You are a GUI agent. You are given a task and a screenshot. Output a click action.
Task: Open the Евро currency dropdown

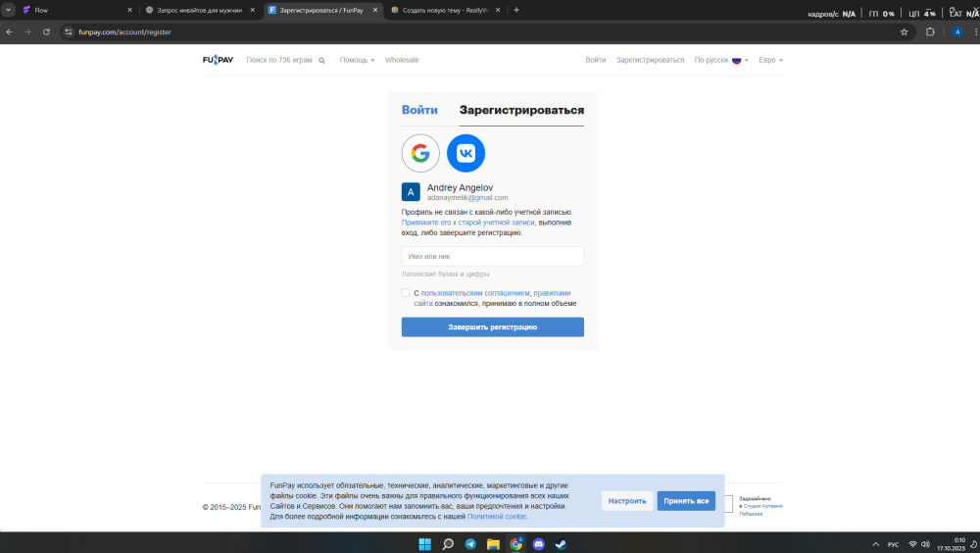tap(770, 60)
